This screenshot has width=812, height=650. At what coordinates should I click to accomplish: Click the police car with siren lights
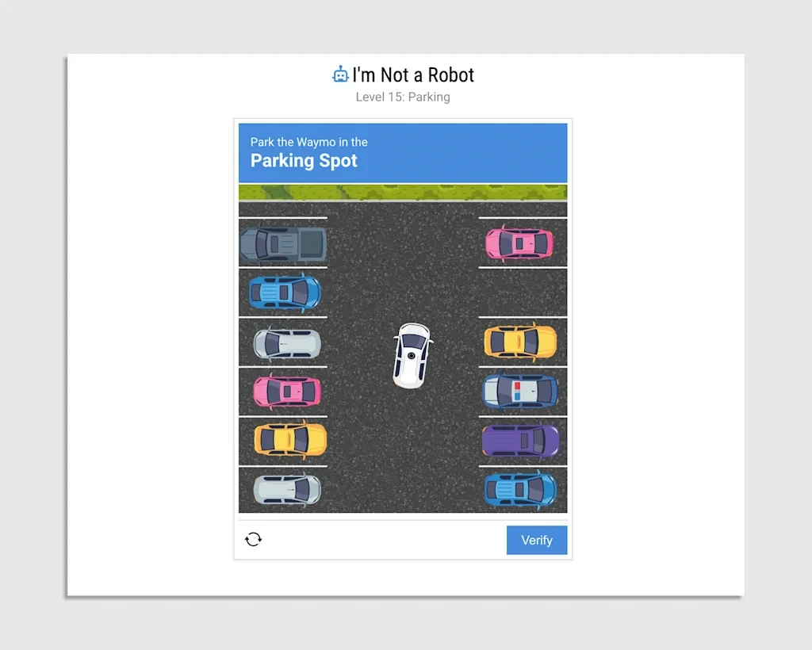tap(520, 391)
